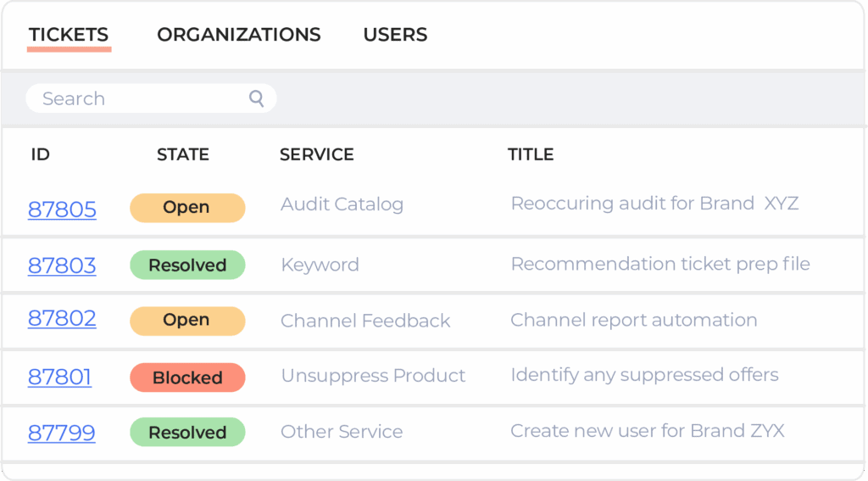Click the Other Service cell
The height and width of the screenshot is (481, 868).
click(x=342, y=431)
